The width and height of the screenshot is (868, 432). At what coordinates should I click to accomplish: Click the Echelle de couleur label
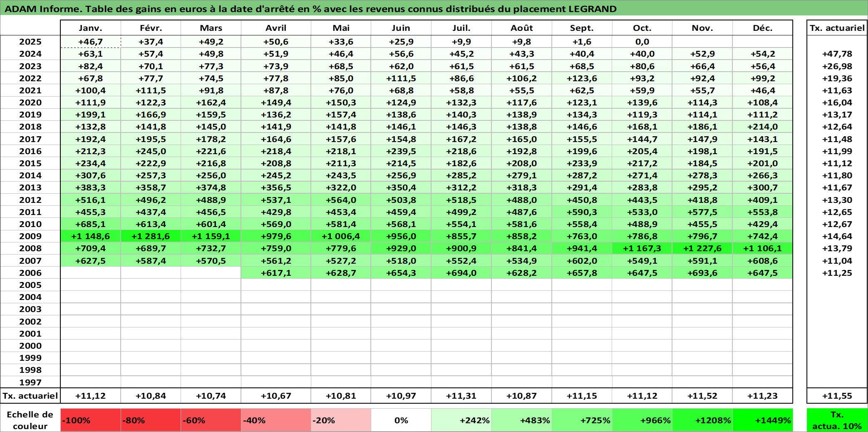tap(30, 420)
